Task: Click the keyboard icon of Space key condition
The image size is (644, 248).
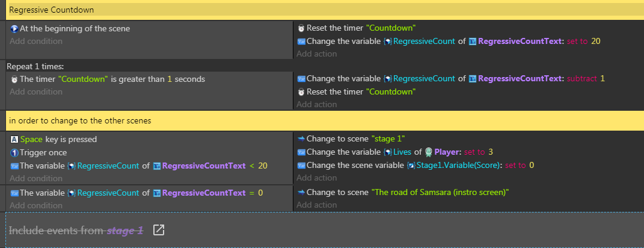Action: click(14, 140)
